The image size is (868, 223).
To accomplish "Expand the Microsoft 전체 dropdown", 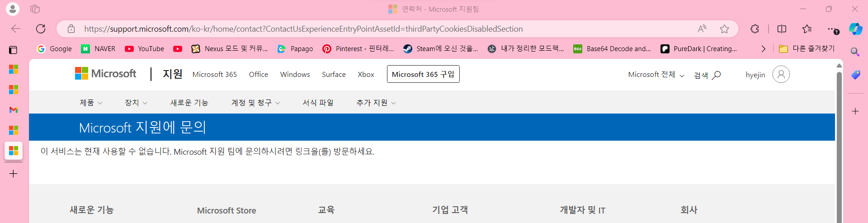I will click(x=656, y=75).
